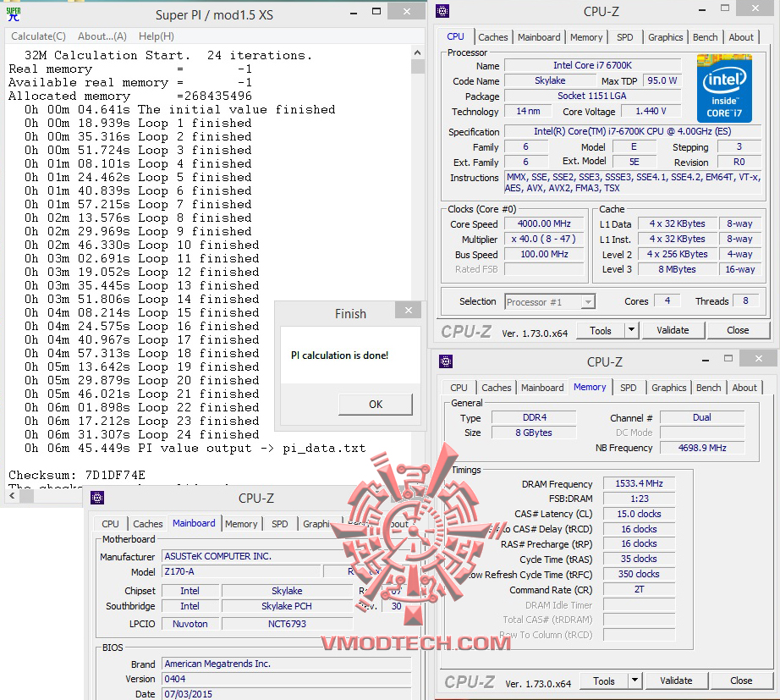The image size is (780, 700).
Task: Switch to Graphics tab in top CPU-Z window
Action: point(665,37)
